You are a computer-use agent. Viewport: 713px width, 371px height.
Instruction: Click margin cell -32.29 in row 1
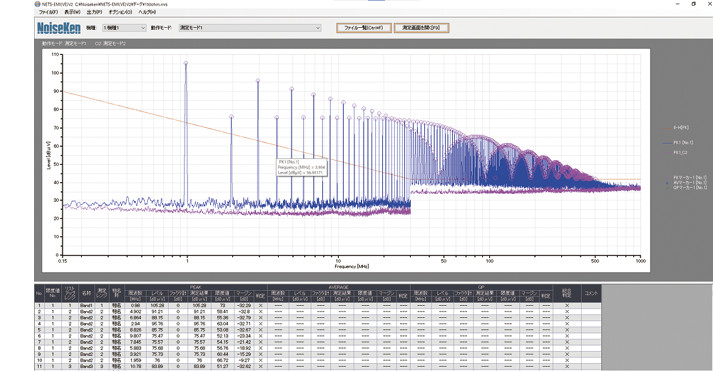tap(244, 306)
